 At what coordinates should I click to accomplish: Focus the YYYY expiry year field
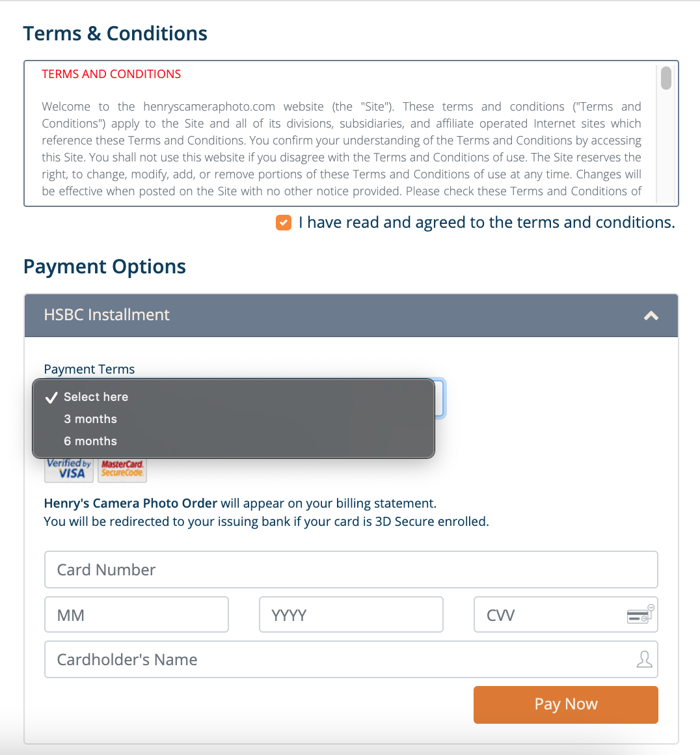(351, 614)
